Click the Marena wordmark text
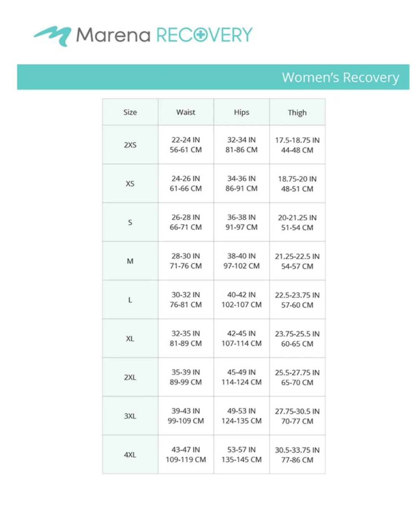Screen dimensions: 420x525 tap(113, 35)
